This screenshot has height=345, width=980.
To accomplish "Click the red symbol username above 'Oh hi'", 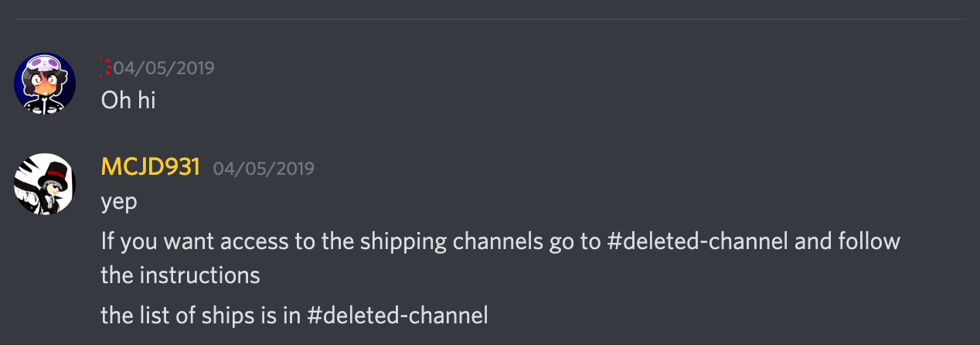I will pyautogui.click(x=106, y=68).
